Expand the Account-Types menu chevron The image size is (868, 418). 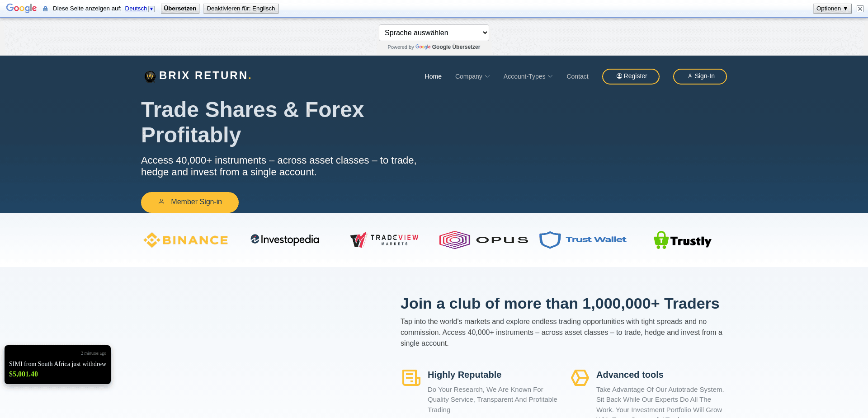(x=550, y=76)
